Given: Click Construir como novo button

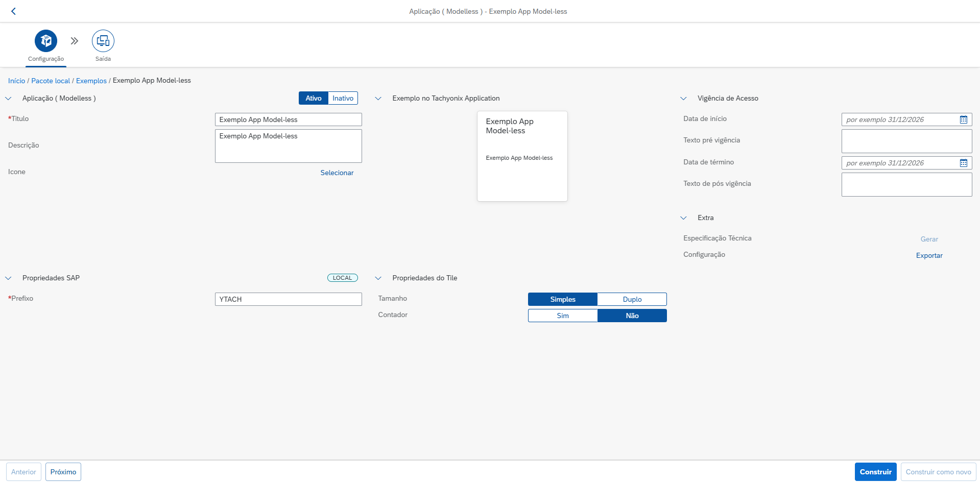Looking at the screenshot, I should click(939, 472).
